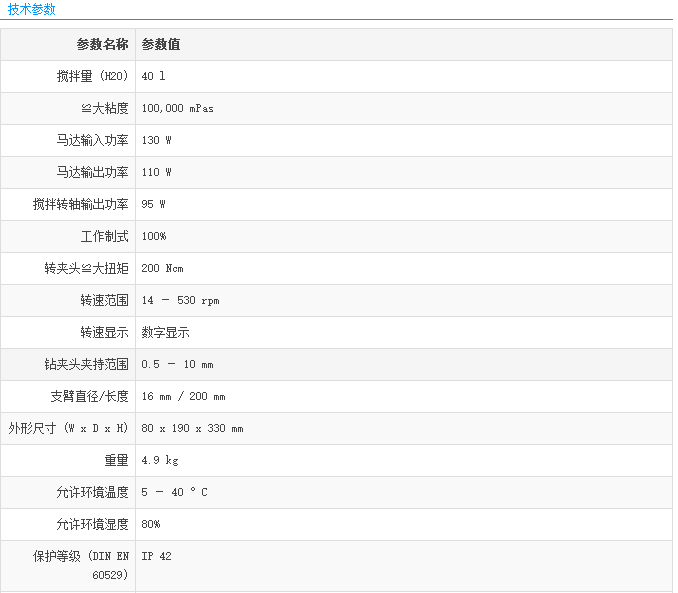Viewport: 678px width, 593px height.
Task: Select the 搅拌量 (H2O) row label
Action: click(92, 77)
